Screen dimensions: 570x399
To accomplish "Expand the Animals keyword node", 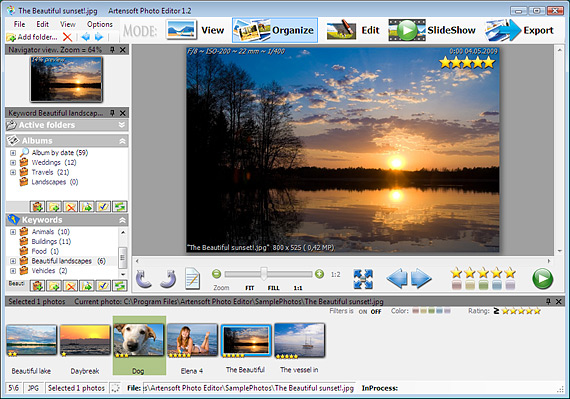I will [13, 232].
